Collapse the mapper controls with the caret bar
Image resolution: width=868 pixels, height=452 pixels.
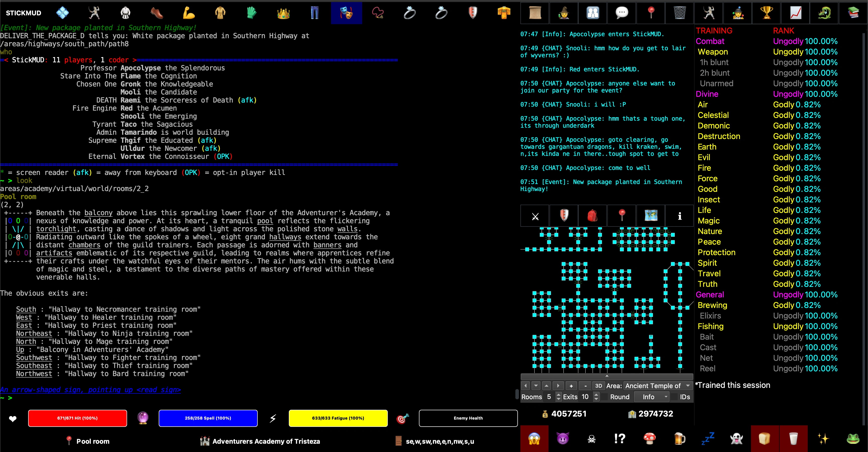tap(607, 376)
